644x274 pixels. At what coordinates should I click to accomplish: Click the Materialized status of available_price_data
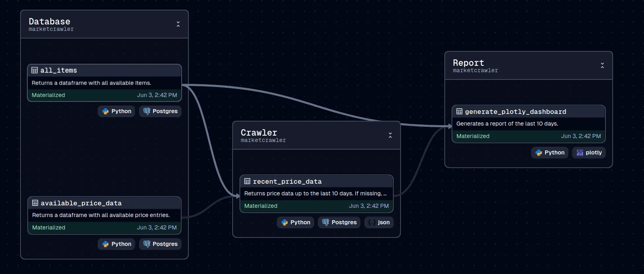(49, 227)
